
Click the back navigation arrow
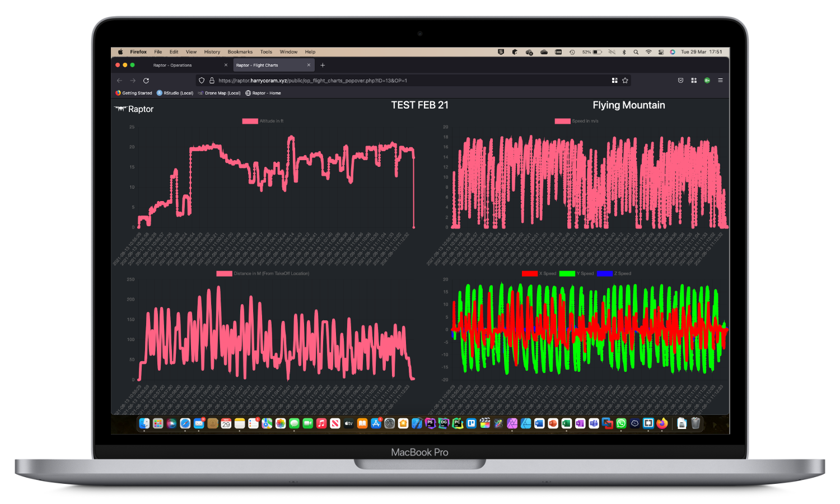(119, 81)
